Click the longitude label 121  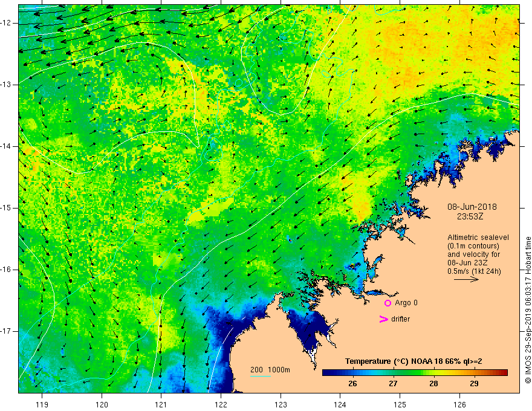click(161, 404)
